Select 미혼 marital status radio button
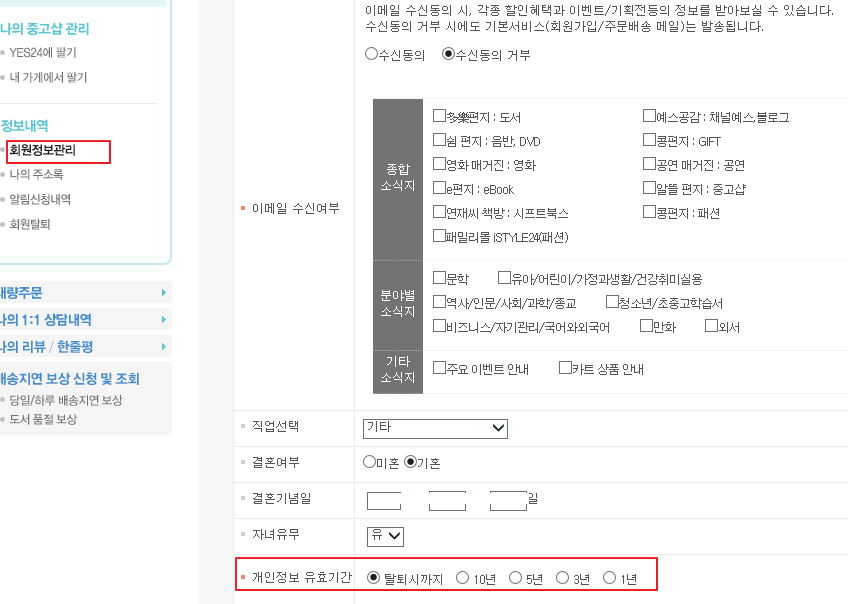Screen dimensions: 848x604 [x=369, y=463]
